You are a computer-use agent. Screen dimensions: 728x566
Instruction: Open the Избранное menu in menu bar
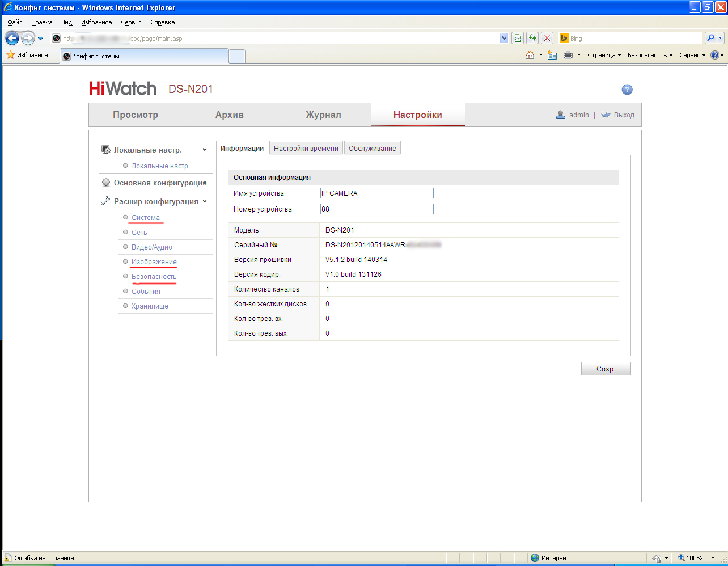(x=96, y=22)
